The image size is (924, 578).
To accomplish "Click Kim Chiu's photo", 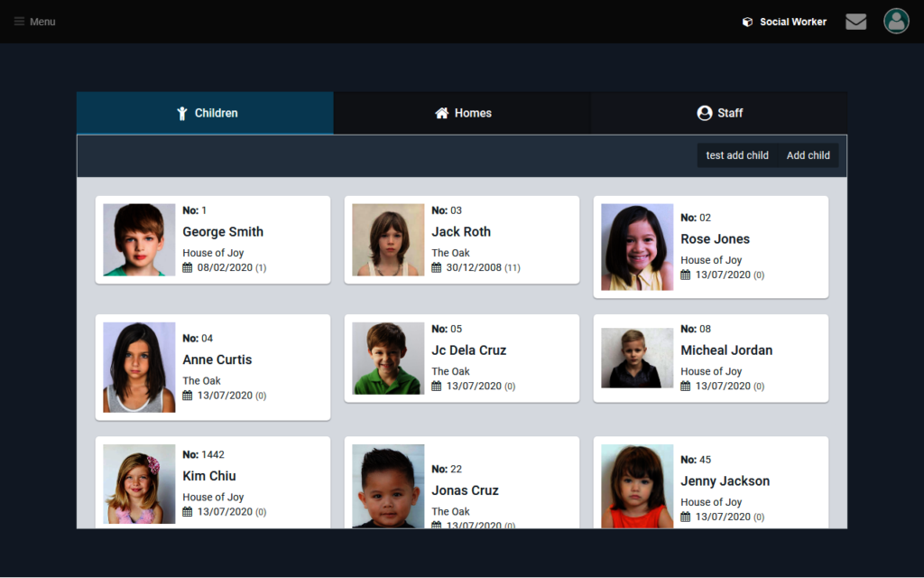I will tap(139, 484).
